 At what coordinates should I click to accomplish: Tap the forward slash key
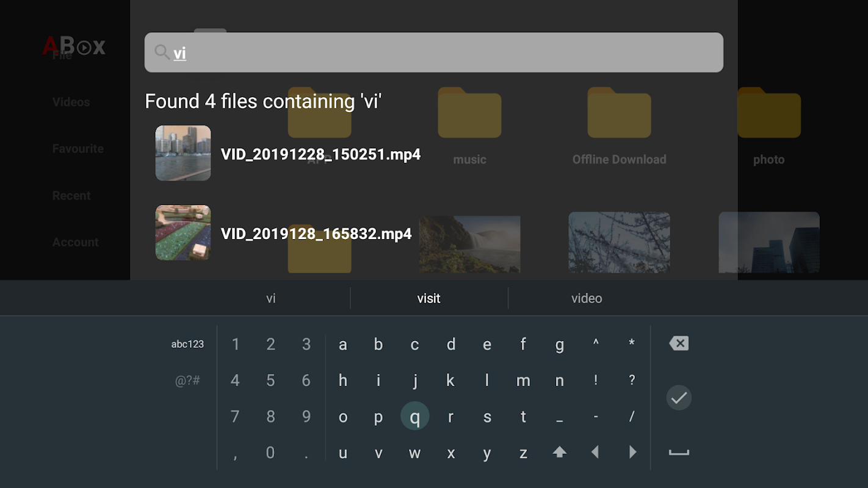click(x=632, y=417)
